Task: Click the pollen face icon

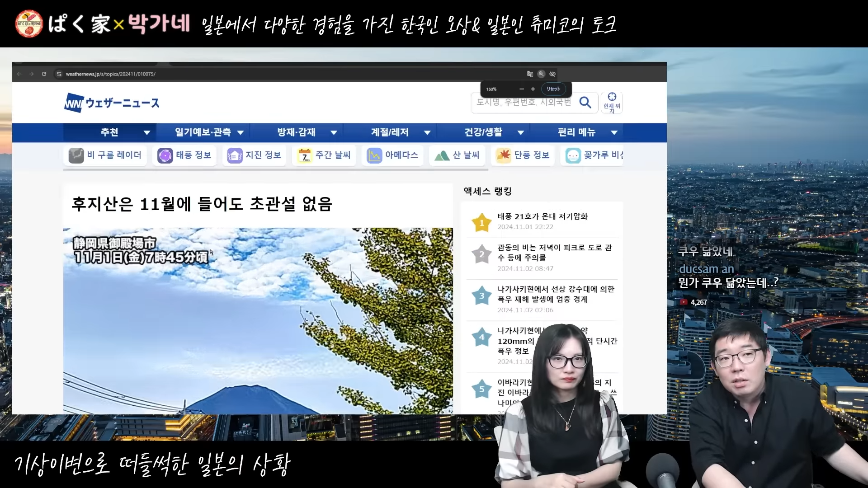Action: tap(573, 155)
